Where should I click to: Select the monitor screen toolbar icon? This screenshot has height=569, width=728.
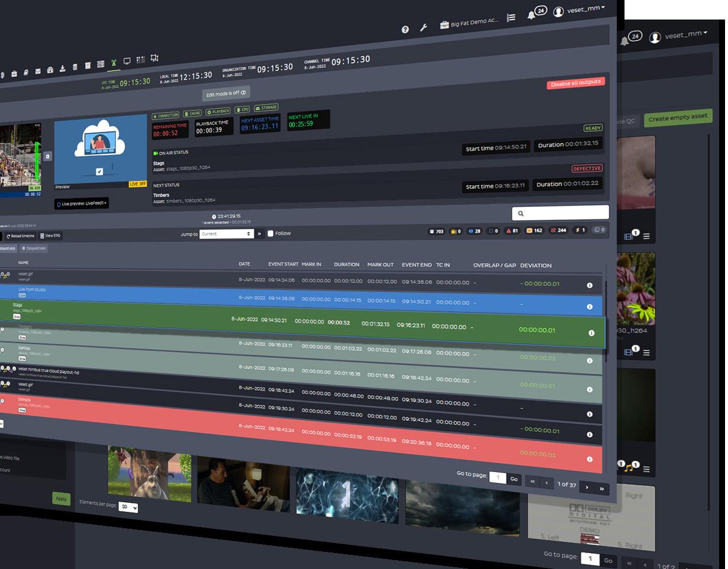point(127,61)
